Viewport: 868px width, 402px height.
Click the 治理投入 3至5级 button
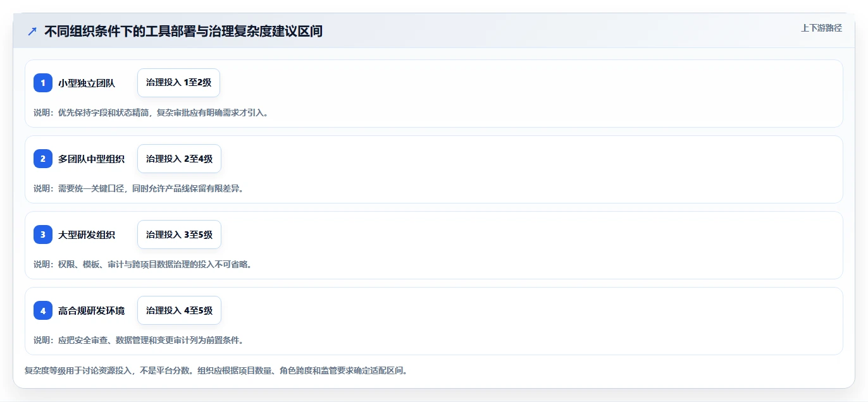coord(179,234)
